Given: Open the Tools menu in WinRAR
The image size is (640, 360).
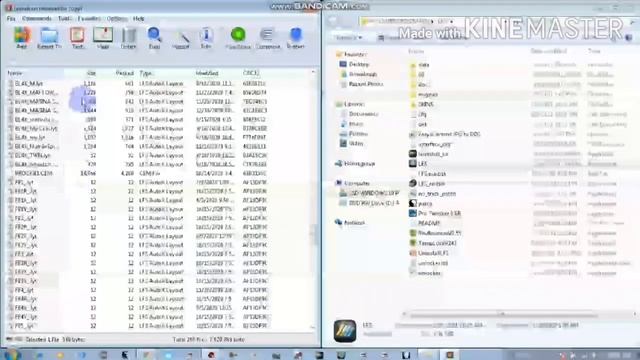Looking at the screenshot, I should click(x=64, y=19).
